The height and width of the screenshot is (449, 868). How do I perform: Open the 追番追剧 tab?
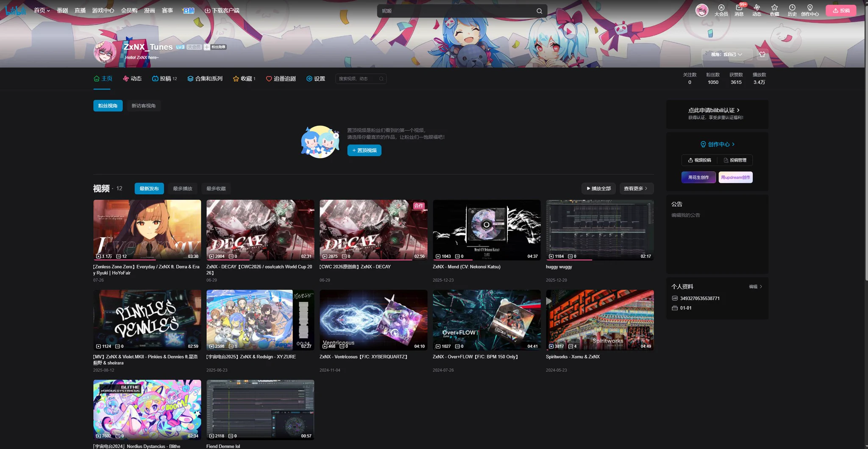tap(281, 79)
